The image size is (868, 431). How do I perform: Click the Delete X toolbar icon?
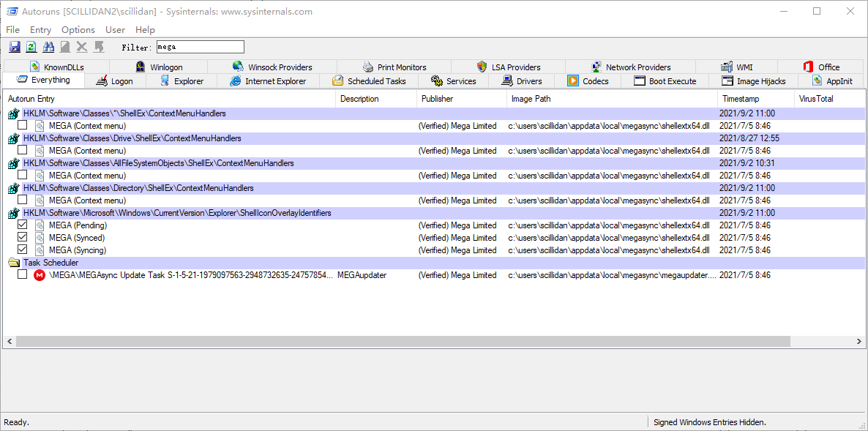pos(82,47)
